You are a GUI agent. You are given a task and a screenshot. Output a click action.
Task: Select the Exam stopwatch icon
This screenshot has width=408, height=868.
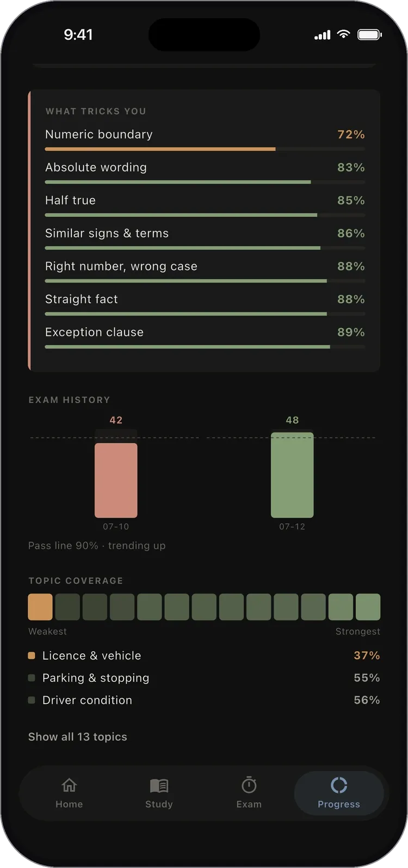[249, 785]
